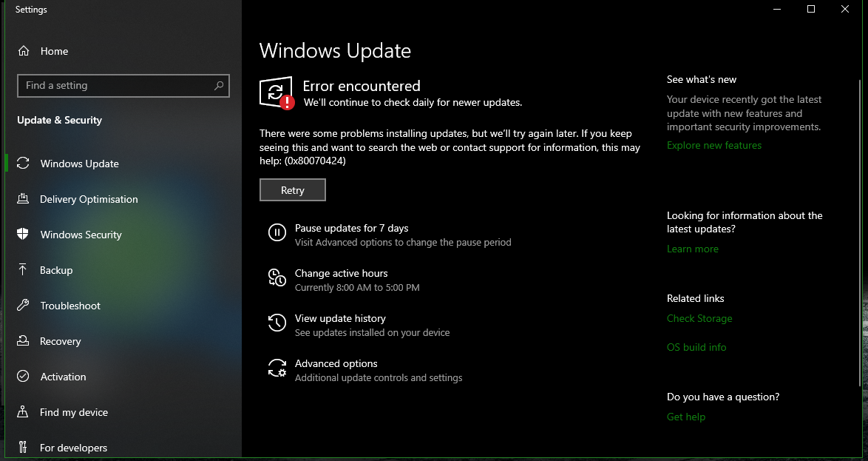Image resolution: width=868 pixels, height=461 pixels.
Task: Click the update error status icon
Action: [x=277, y=93]
